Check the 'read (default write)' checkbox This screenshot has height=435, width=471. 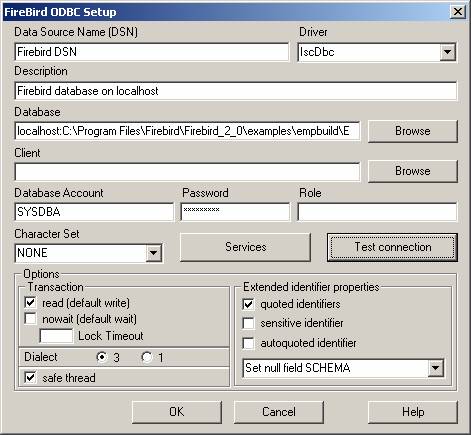click(x=30, y=303)
